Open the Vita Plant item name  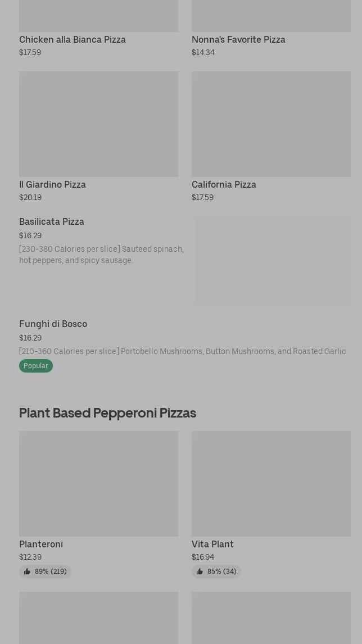(212, 545)
